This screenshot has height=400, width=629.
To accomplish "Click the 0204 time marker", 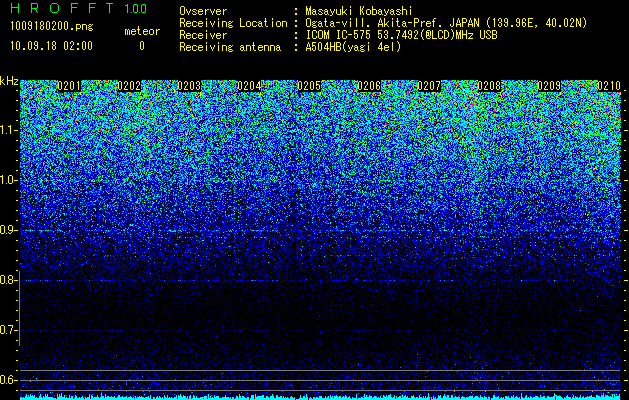I will tap(249, 86).
